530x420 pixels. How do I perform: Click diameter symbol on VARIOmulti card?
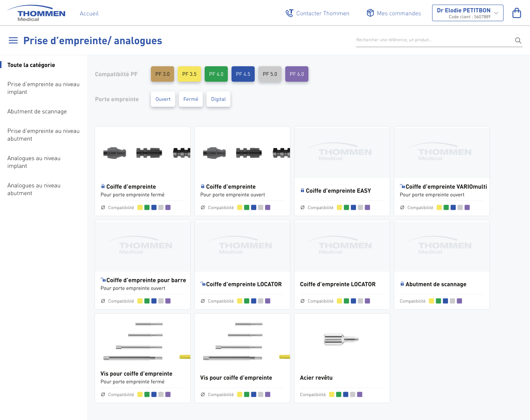click(x=402, y=208)
